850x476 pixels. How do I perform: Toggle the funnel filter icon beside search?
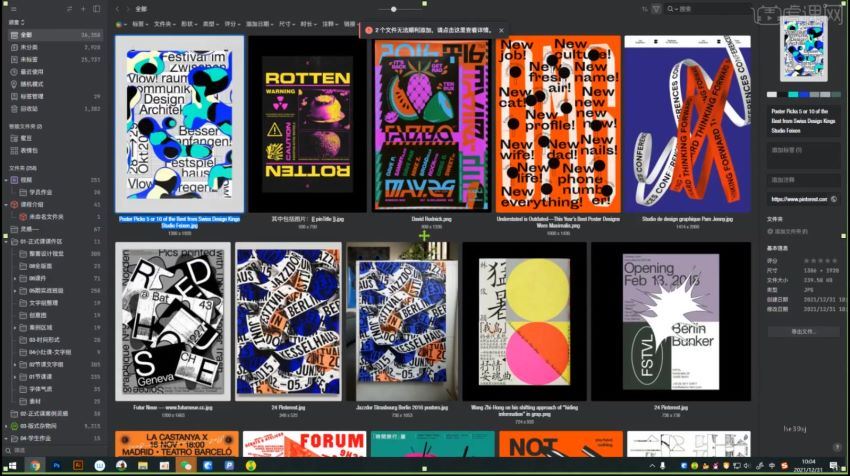click(x=656, y=9)
